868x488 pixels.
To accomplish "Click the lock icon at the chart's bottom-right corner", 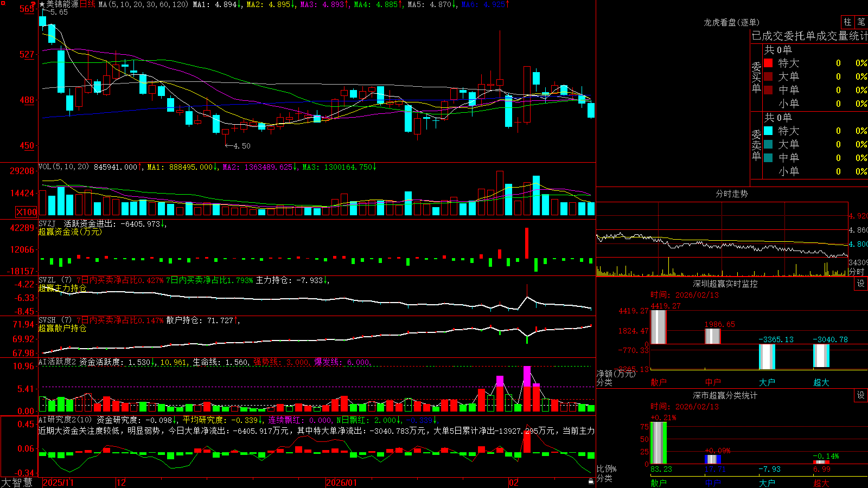I will tap(591, 481).
